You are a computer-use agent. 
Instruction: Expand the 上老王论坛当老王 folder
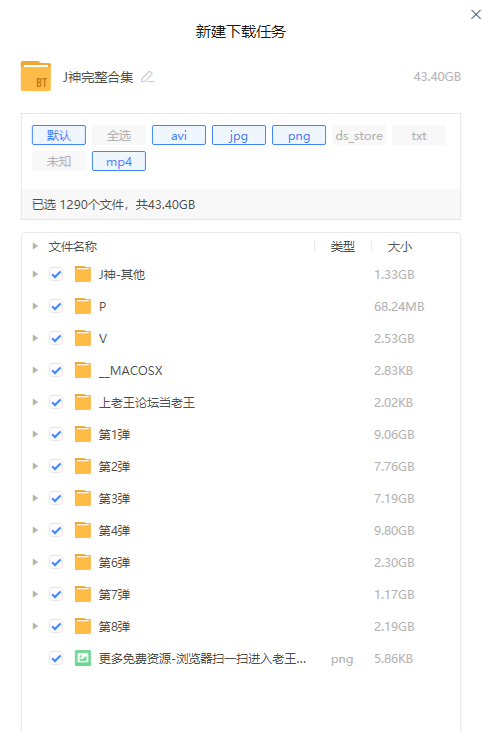point(35,402)
